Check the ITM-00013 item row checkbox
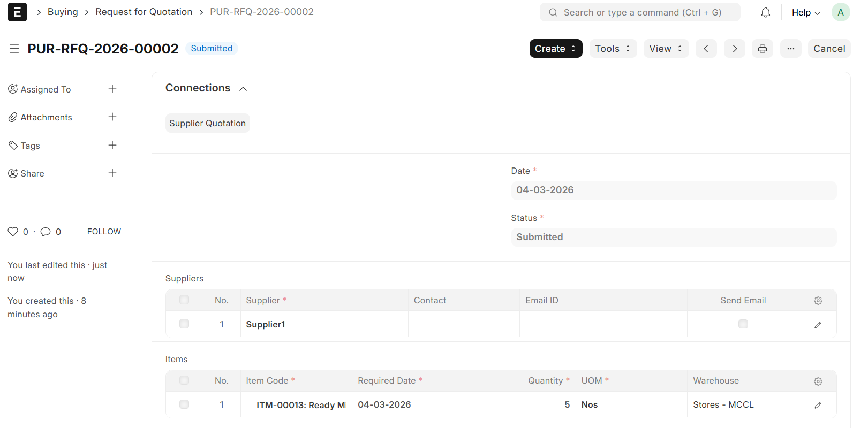 (x=184, y=404)
